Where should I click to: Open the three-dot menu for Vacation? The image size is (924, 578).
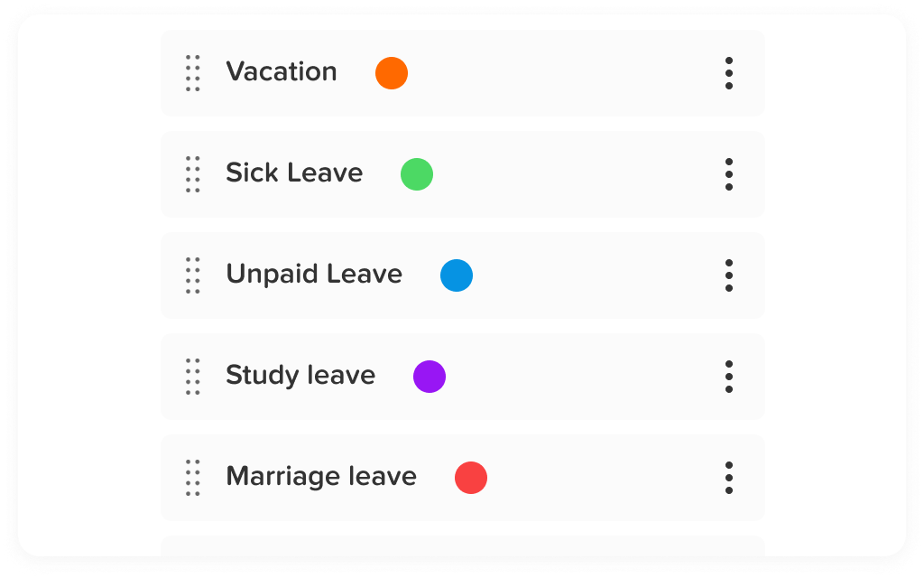[728, 73]
